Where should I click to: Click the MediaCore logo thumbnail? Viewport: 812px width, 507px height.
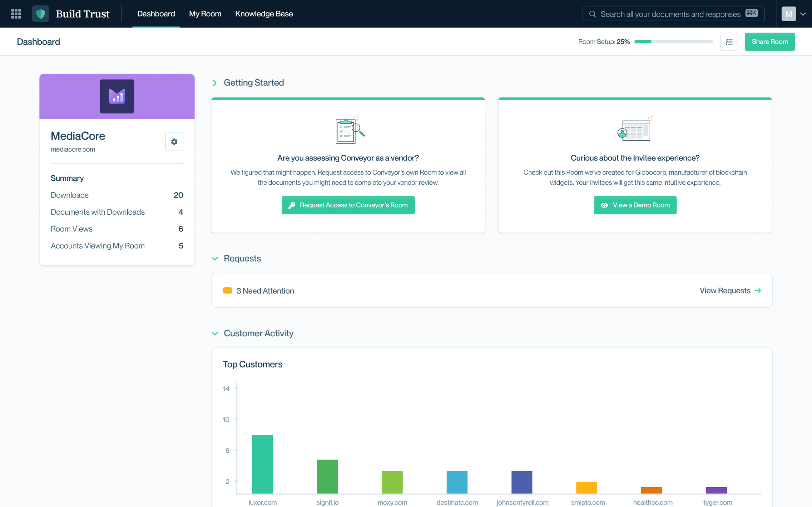[117, 96]
